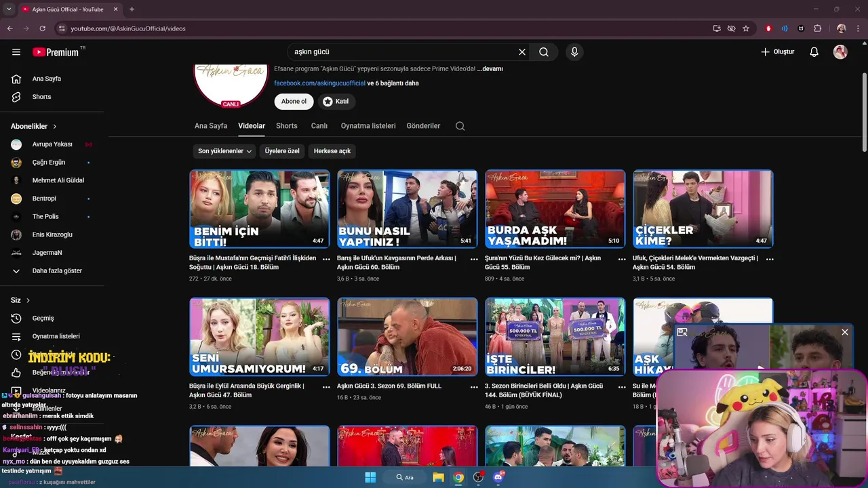Open the YouTube hamburger guide menu
868x488 pixels.
click(x=16, y=52)
